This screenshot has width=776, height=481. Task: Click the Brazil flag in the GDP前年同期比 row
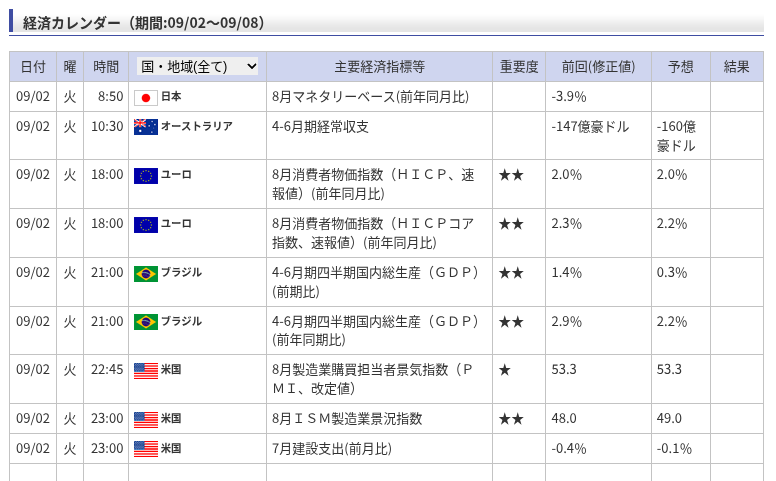click(x=146, y=322)
